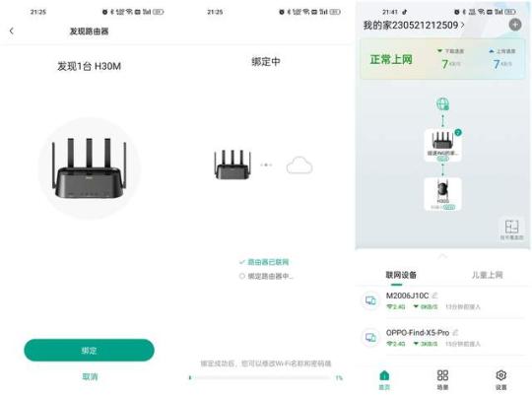This screenshot has width=532, height=395.
Task: Select the main router node in topology
Action: pyautogui.click(x=442, y=145)
